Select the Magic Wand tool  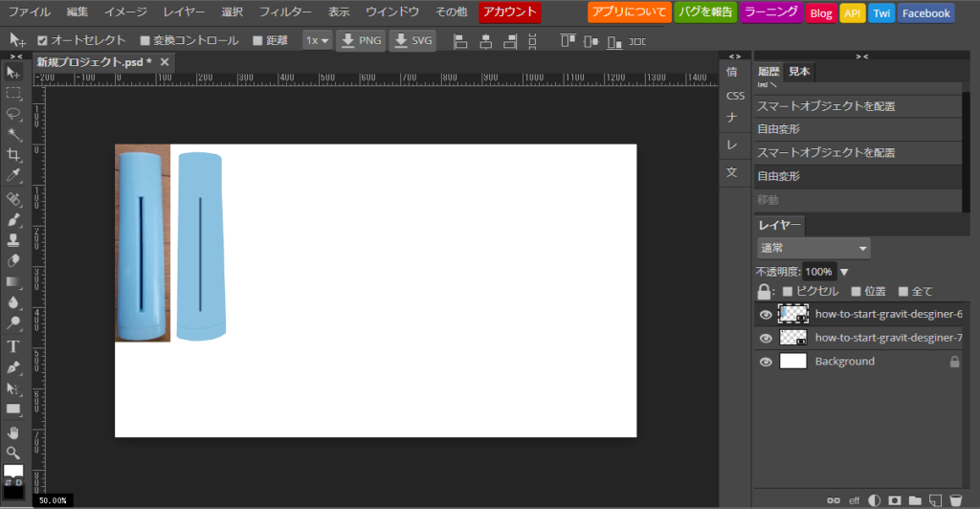[x=13, y=134]
